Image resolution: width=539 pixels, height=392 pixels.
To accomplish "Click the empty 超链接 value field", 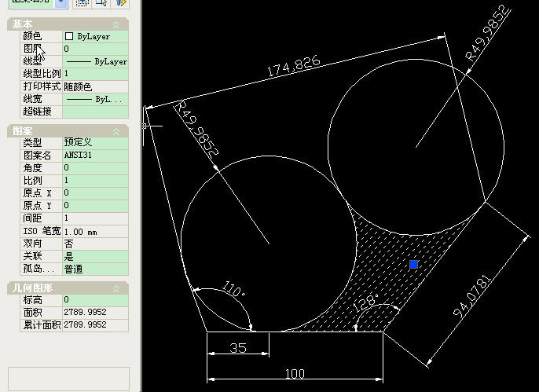I will 95,112.
